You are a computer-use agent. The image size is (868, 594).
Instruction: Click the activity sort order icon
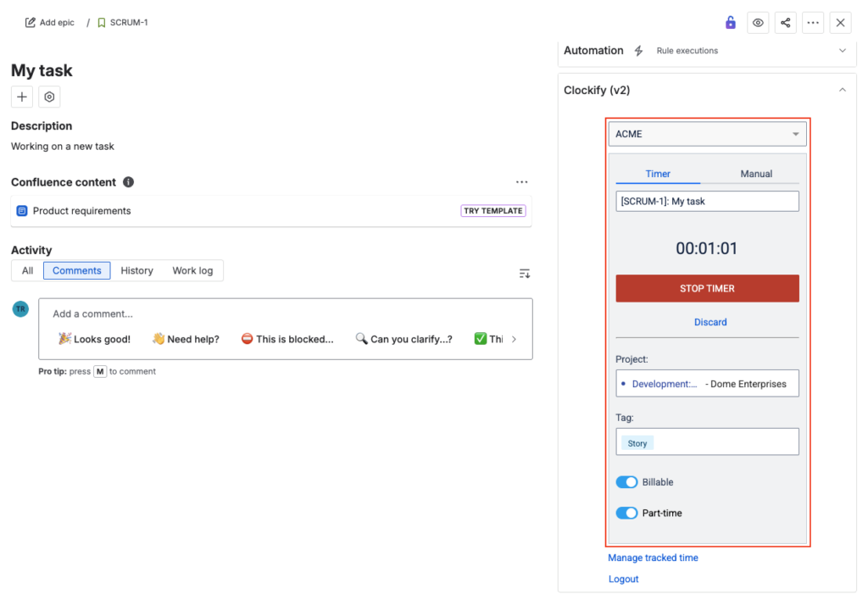coord(525,273)
